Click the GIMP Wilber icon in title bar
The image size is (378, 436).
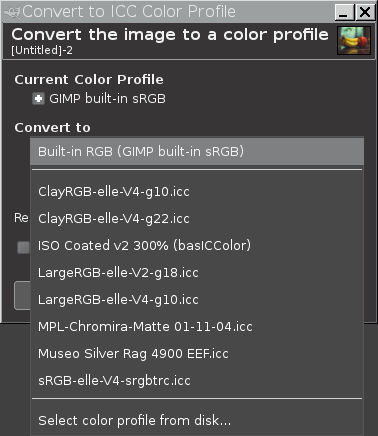pos(12,12)
